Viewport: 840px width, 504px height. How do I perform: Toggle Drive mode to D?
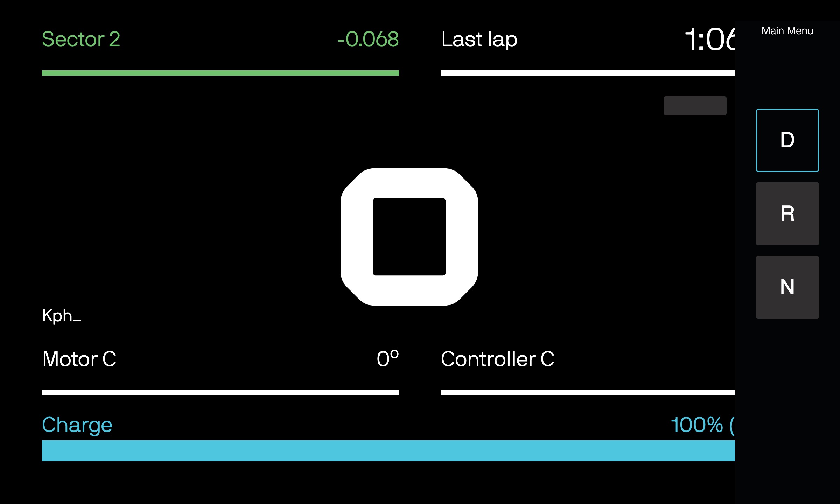[787, 139]
